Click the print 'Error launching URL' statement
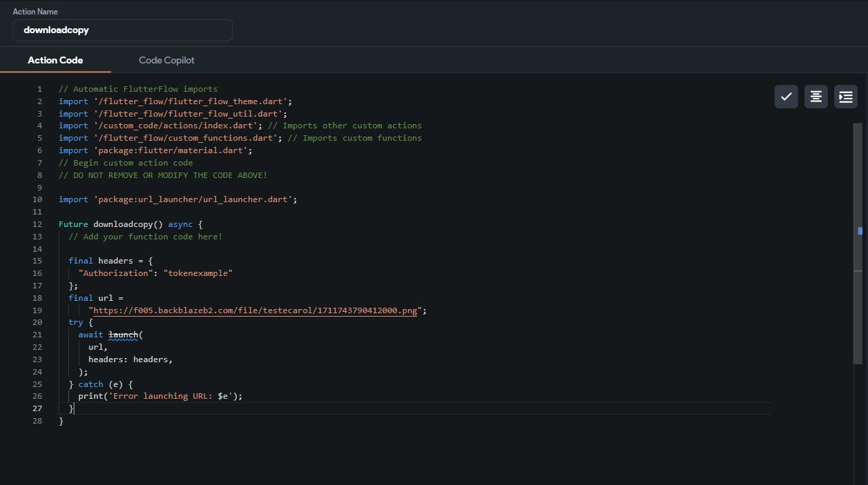Image resolution: width=868 pixels, height=485 pixels. point(160,396)
